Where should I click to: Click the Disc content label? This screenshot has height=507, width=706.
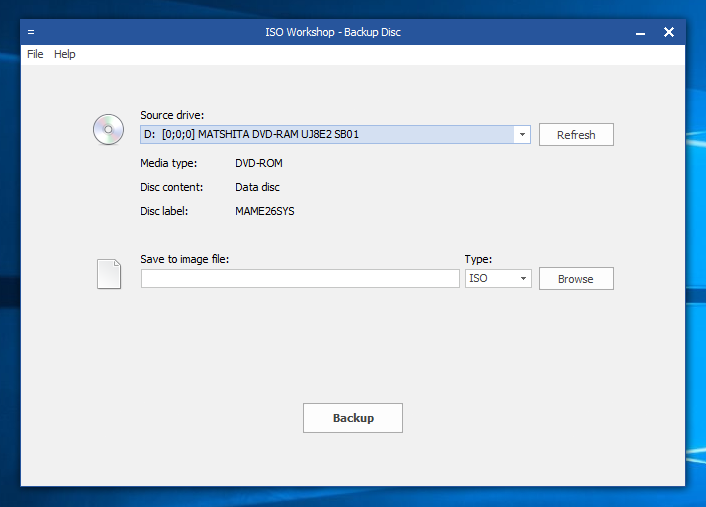172,187
